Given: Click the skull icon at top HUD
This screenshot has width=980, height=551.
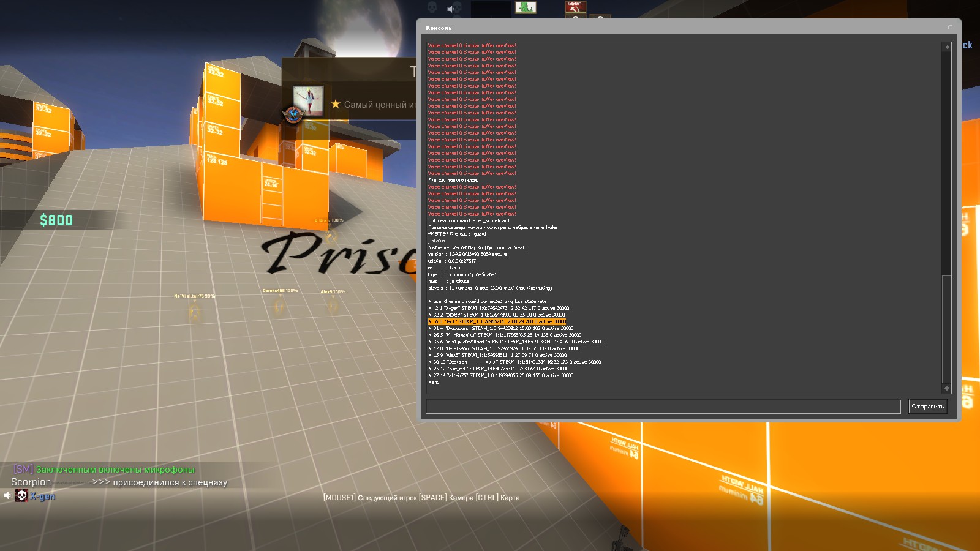Looking at the screenshot, I should [432, 7].
